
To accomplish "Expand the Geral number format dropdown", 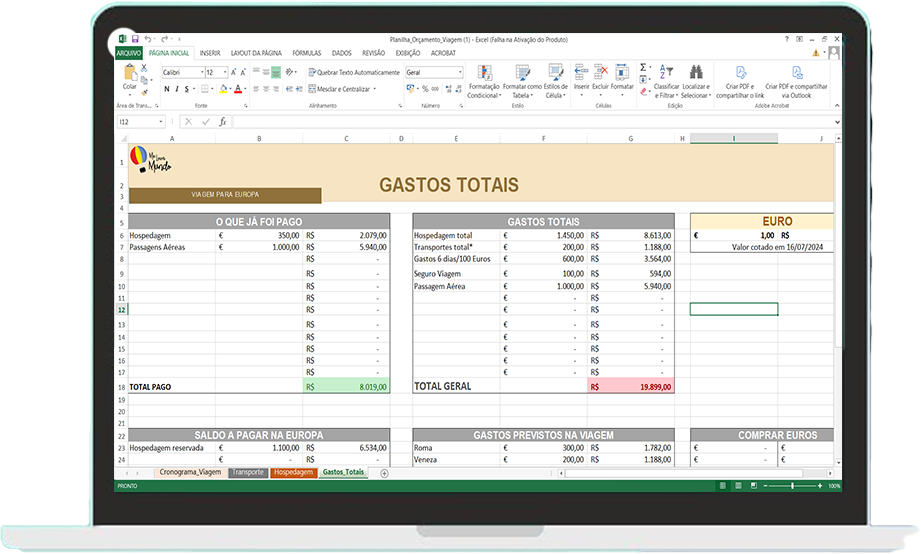I will (x=460, y=72).
